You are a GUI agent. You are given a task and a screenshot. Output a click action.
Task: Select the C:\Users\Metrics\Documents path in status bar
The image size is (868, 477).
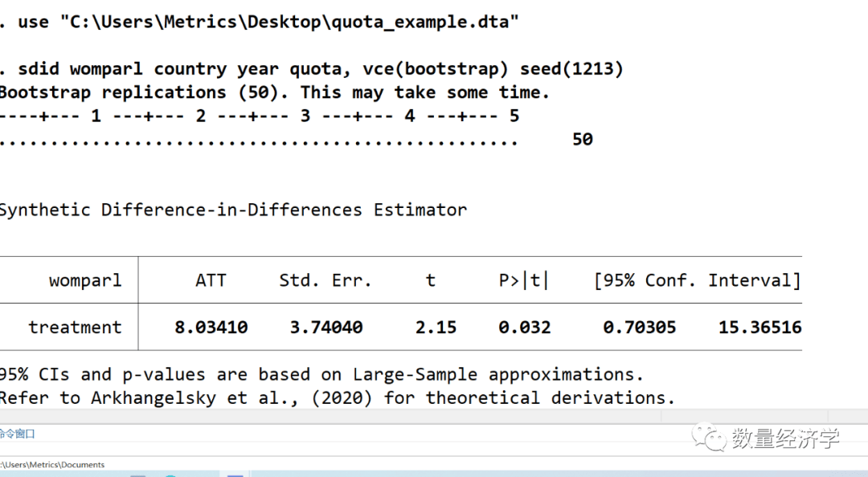click(x=51, y=464)
